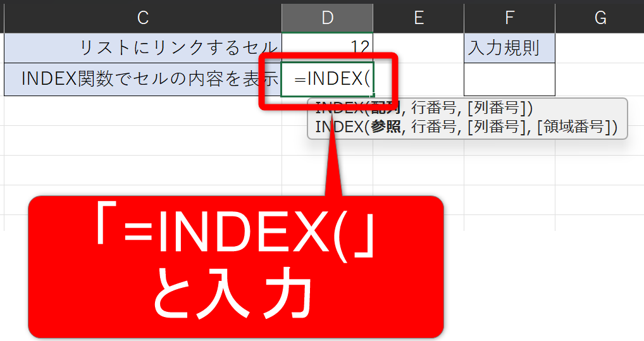
Task: Select the column E header
Action: (x=418, y=18)
